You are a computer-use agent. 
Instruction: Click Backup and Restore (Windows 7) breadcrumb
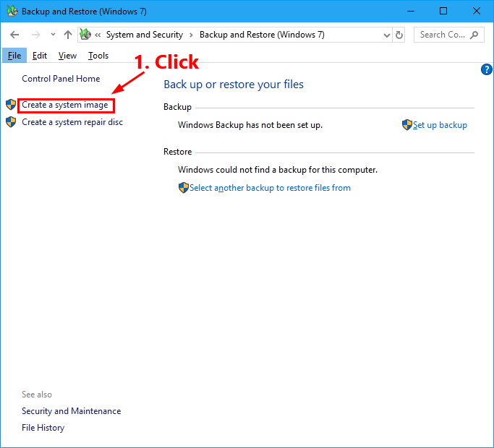click(262, 35)
